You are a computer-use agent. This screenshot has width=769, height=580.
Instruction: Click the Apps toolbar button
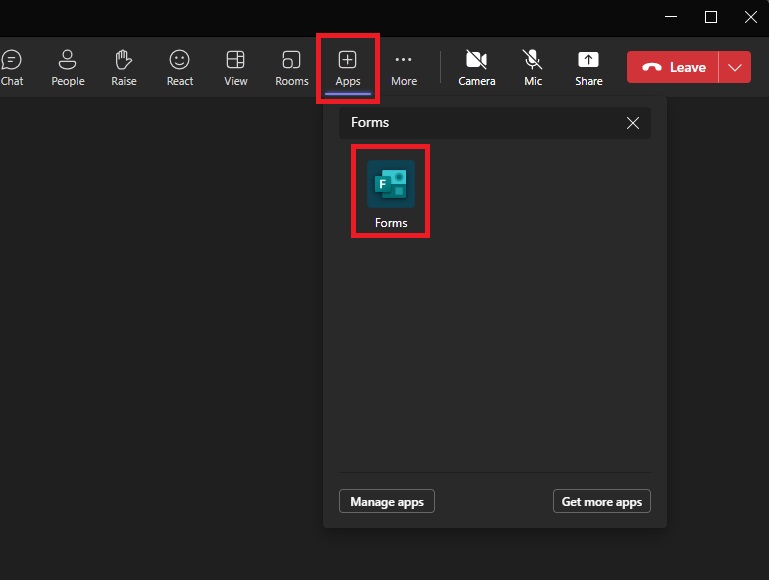click(348, 68)
